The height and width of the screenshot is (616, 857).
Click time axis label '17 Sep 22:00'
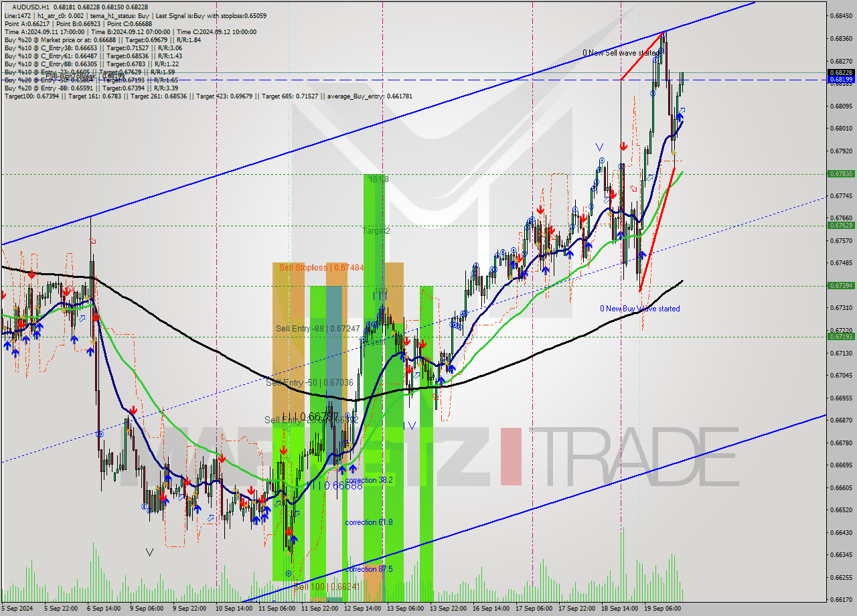click(576, 609)
